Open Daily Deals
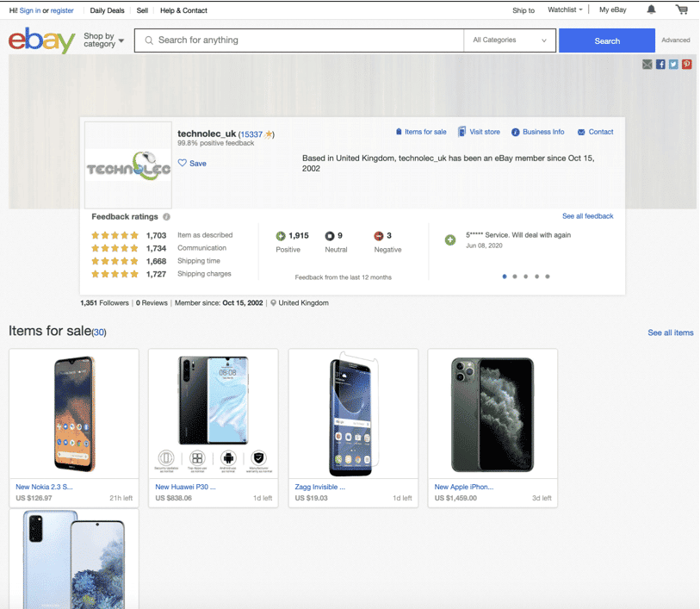Viewport: 700px width, 609px height. tap(107, 10)
